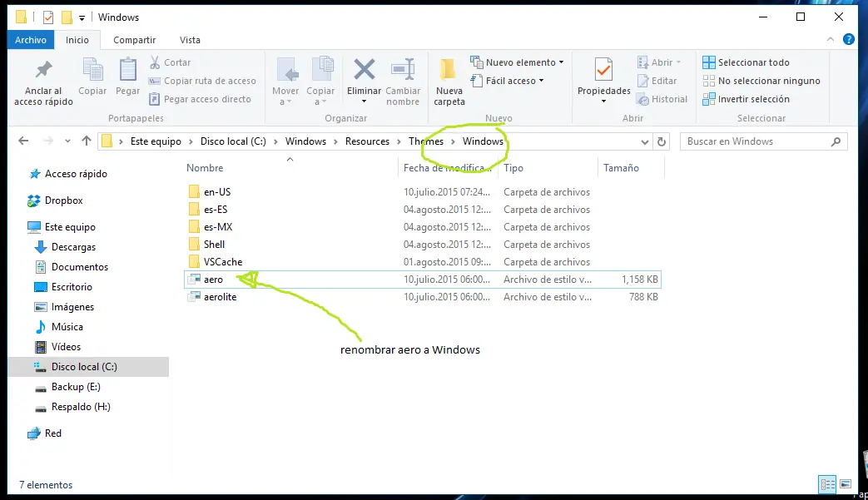Click No seleccionar ninguno

(x=761, y=81)
